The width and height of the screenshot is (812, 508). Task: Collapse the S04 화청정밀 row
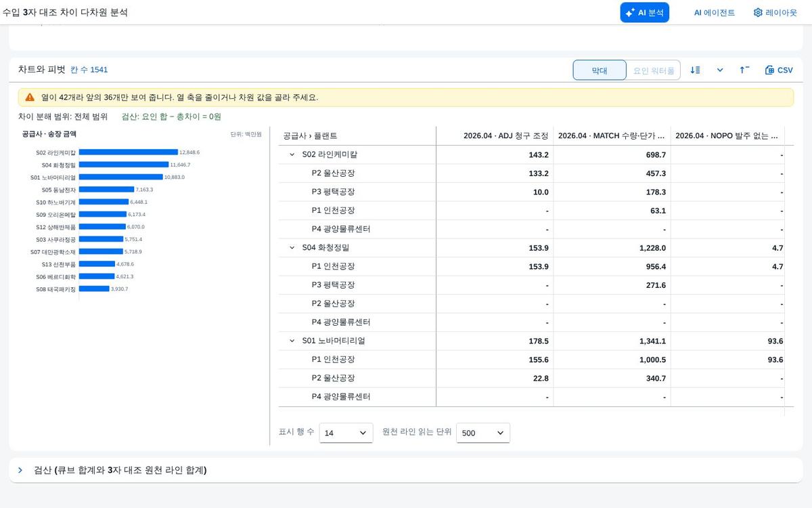(292, 248)
